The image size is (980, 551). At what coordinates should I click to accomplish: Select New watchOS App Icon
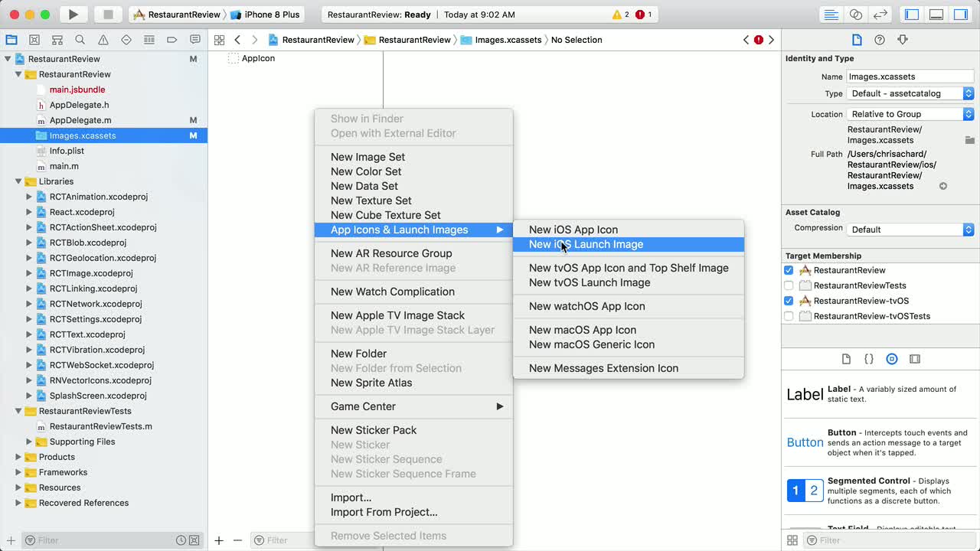pyautogui.click(x=628, y=306)
